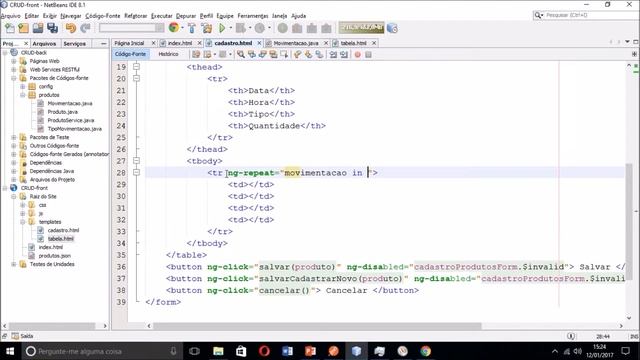
Task: Open File Explorer from taskbar
Action: (218, 351)
